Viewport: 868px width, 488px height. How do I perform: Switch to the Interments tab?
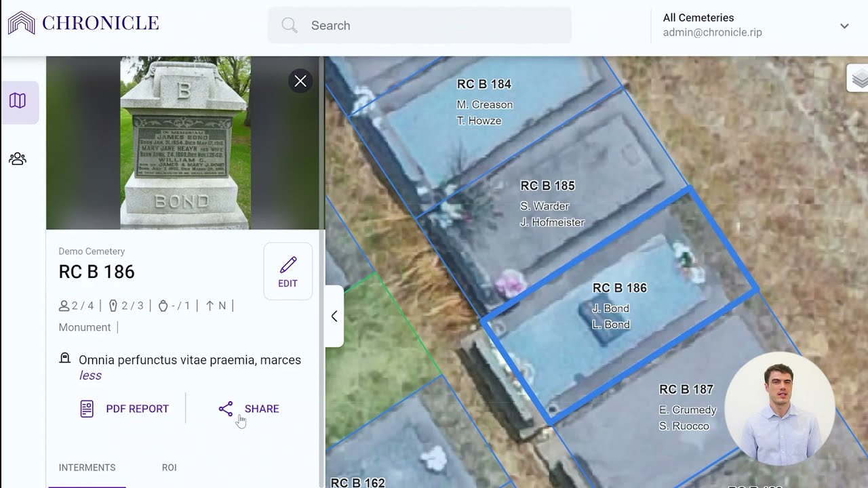pyautogui.click(x=87, y=468)
